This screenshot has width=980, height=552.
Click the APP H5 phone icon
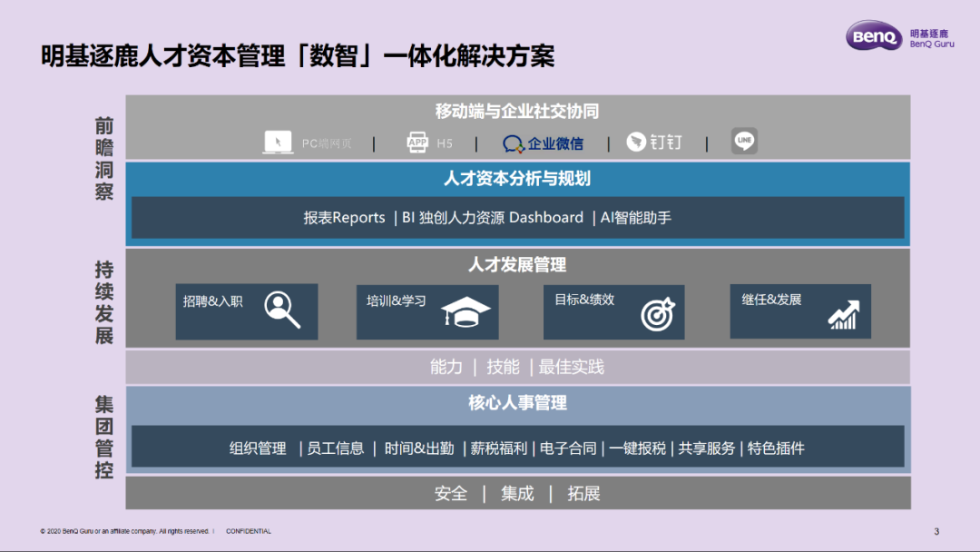click(416, 143)
